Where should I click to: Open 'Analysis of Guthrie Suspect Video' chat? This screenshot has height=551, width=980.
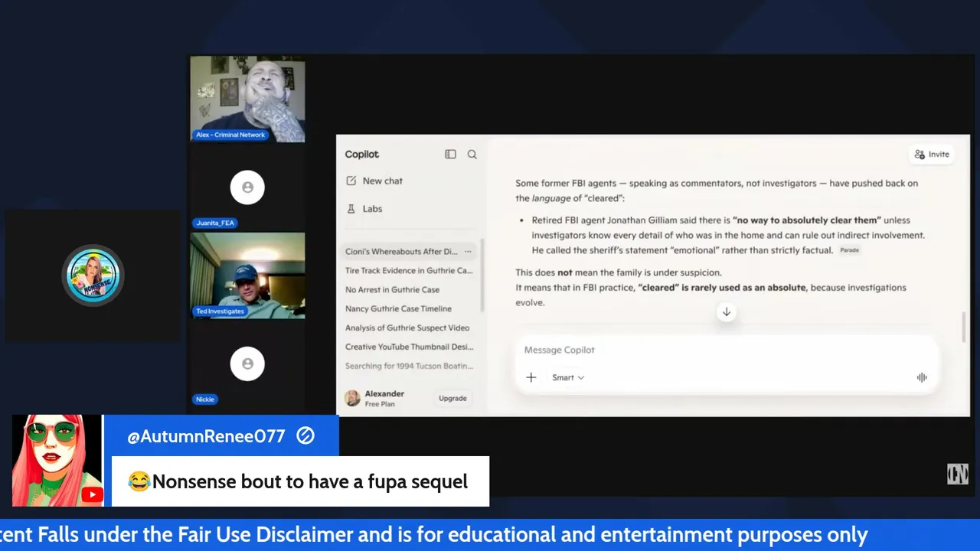click(x=407, y=328)
